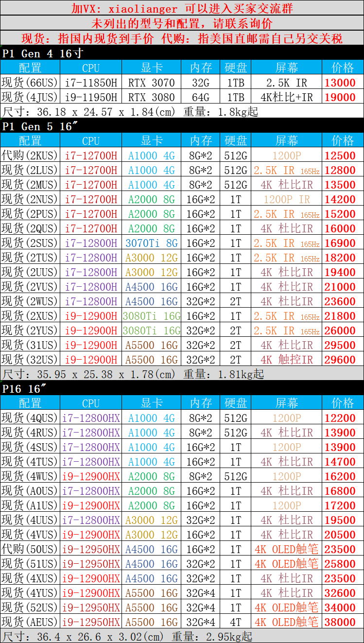Click the 现货(AEUS) configuration cell
The height and width of the screenshot is (643, 364).
[x=30, y=622]
